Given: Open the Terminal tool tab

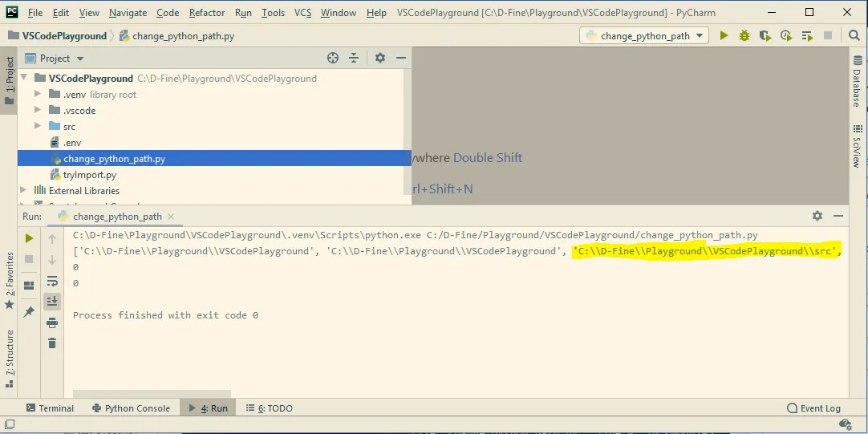Looking at the screenshot, I should click(x=50, y=408).
